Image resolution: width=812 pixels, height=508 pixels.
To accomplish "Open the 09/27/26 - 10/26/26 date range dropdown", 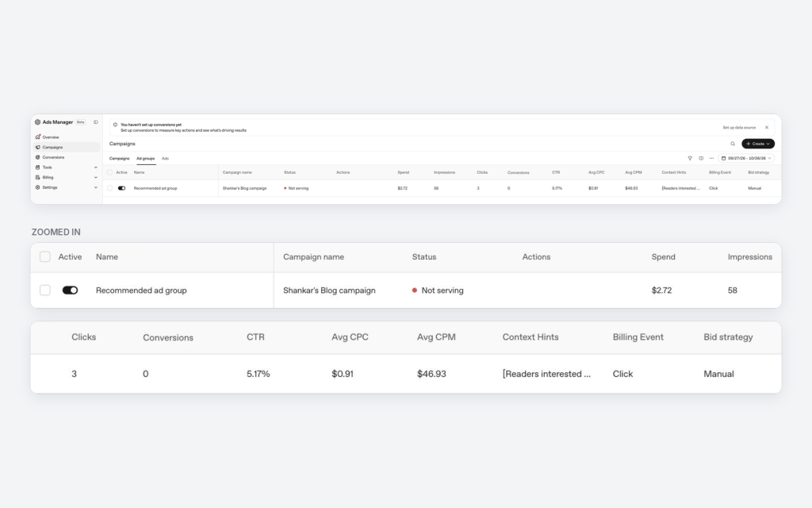I will pos(746,158).
